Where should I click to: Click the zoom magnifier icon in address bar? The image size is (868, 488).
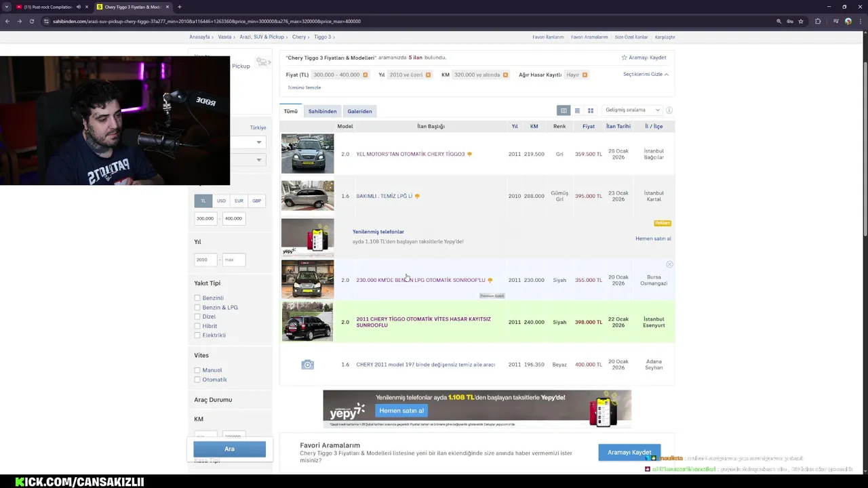point(778,21)
